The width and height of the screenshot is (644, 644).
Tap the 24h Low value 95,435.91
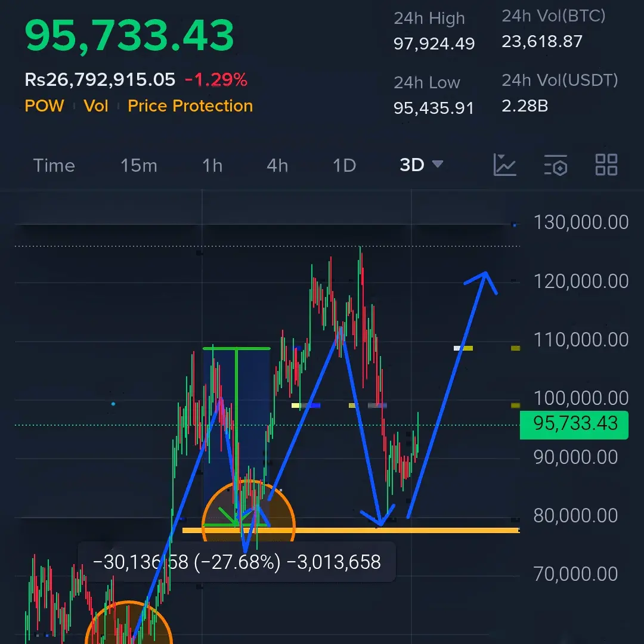click(434, 108)
